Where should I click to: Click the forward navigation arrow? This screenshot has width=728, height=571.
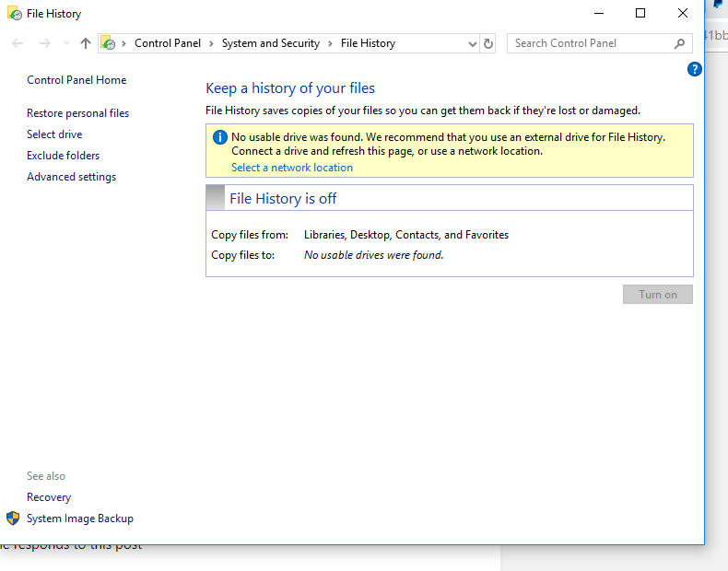(x=44, y=43)
